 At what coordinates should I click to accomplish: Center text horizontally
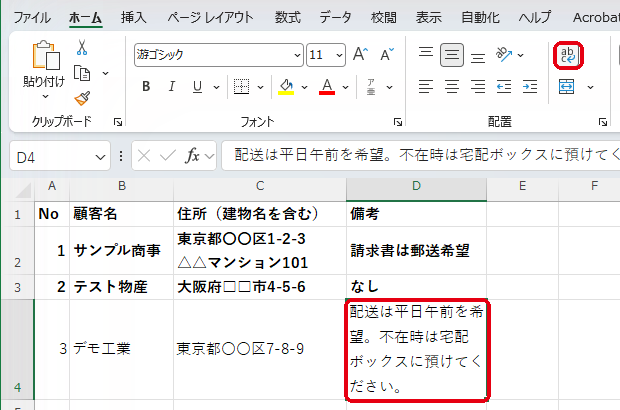pyautogui.click(x=452, y=87)
